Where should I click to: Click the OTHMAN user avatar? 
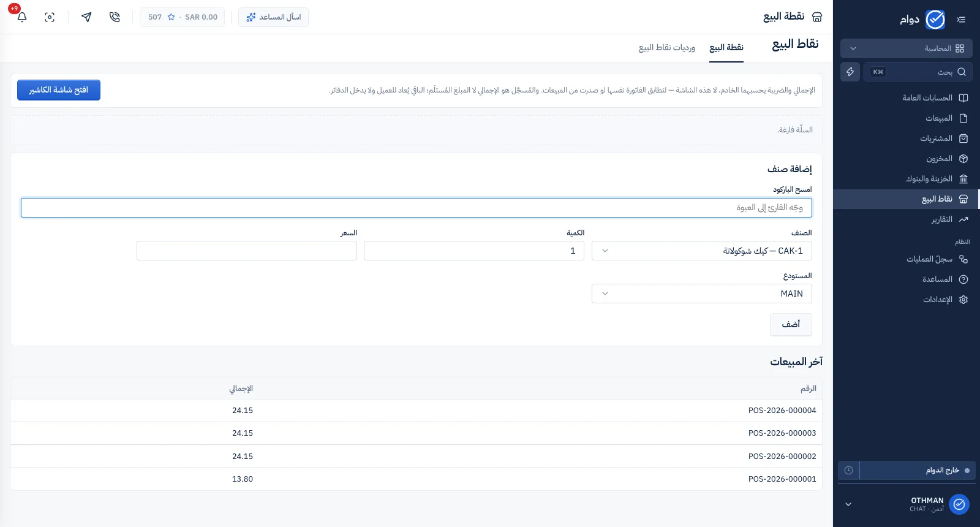coord(959,504)
